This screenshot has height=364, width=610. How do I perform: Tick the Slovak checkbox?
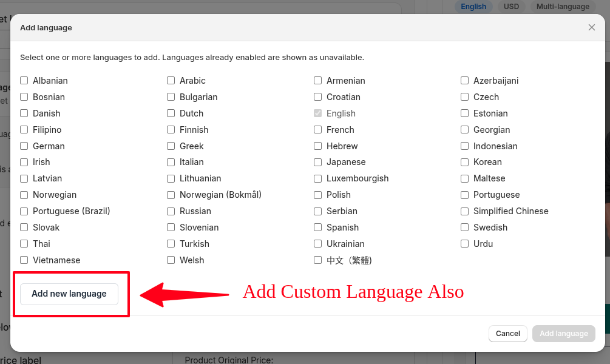[24, 227]
